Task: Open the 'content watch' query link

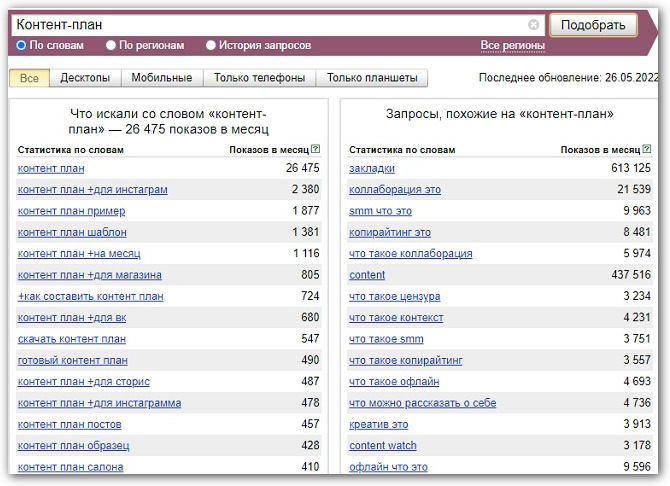Action: point(384,446)
